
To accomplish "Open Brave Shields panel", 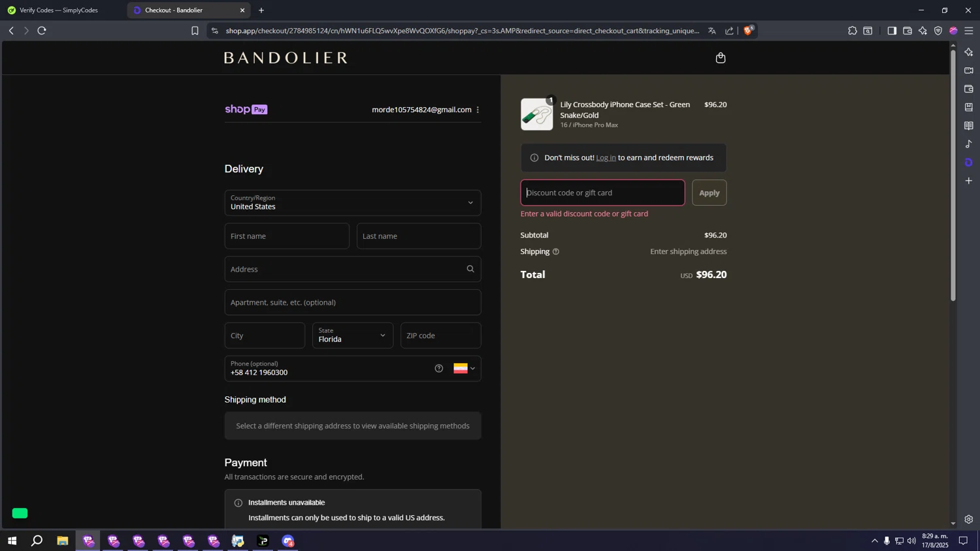I will tap(749, 30).
